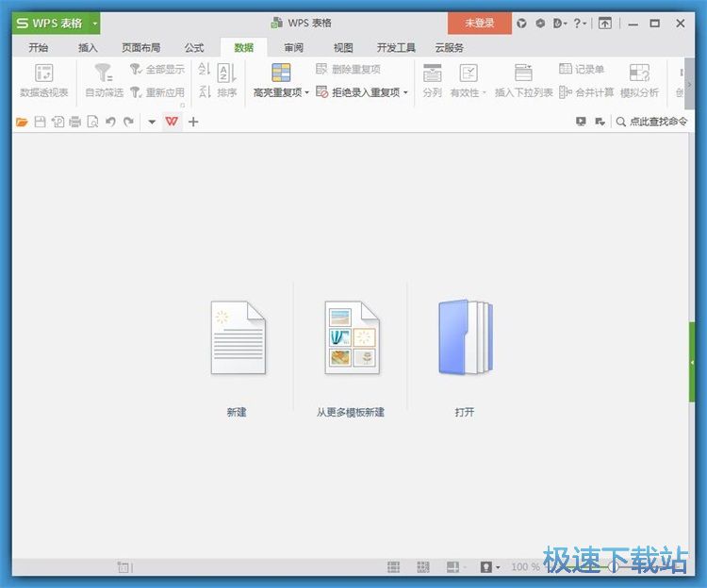Viewport: 707px width, 588px height.
Task: Click the undo arrow in quick toolbar
Action: click(110, 122)
